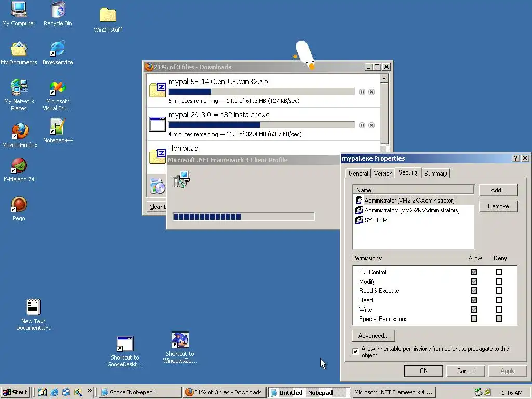This screenshot has width=532, height=399.
Task: Expand quick launch overflow chevron
Action: coord(89,391)
